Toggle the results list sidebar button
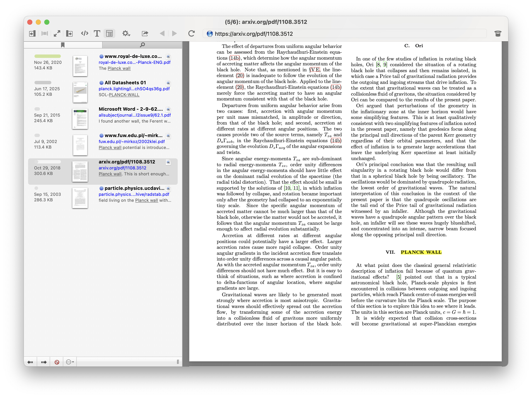The height and width of the screenshot is (398, 532). tap(109, 33)
